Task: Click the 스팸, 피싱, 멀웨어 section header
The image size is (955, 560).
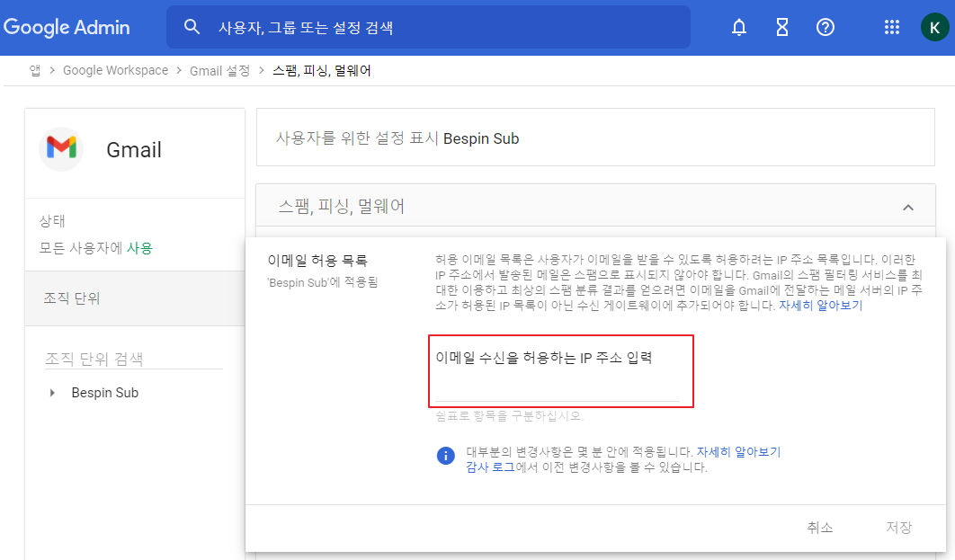Action: (595, 207)
